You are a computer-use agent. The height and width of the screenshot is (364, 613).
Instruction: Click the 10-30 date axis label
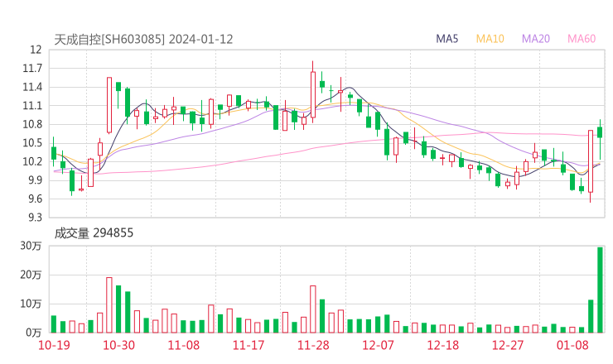pos(118,345)
